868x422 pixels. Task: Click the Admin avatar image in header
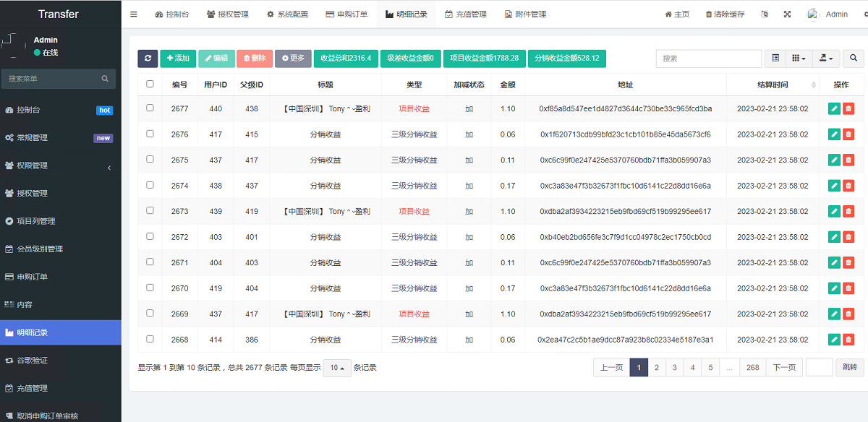pos(814,14)
